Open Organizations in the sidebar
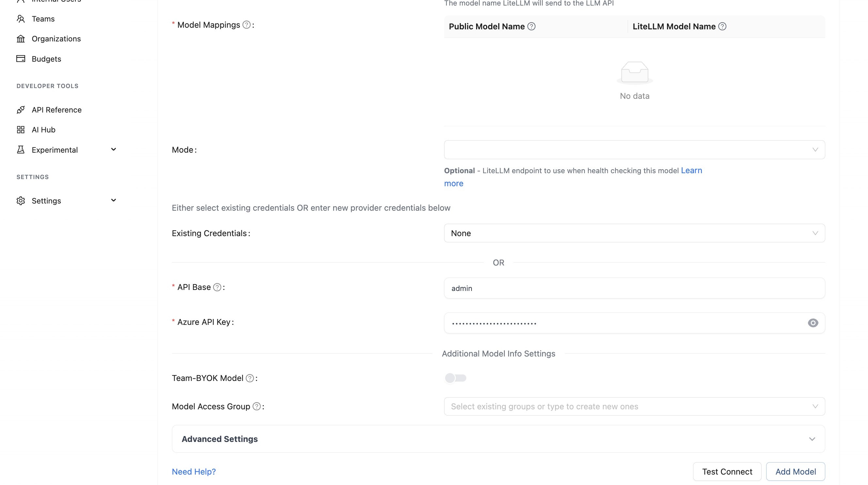The width and height of the screenshot is (868, 485). click(56, 39)
